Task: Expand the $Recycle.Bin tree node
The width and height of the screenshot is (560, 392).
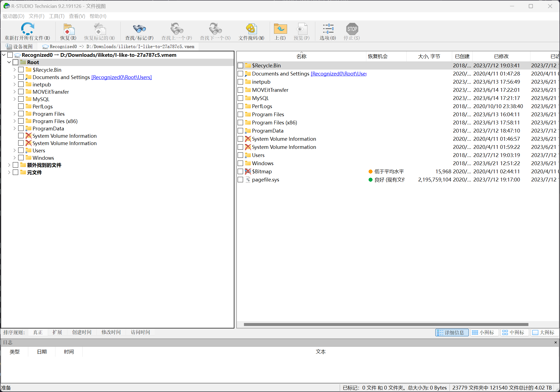Action: [15, 70]
